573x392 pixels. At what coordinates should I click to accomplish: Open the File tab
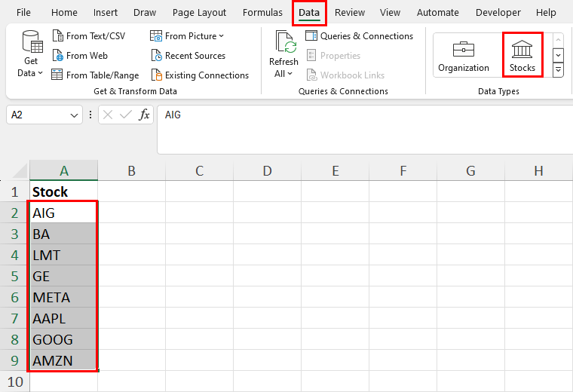(23, 12)
